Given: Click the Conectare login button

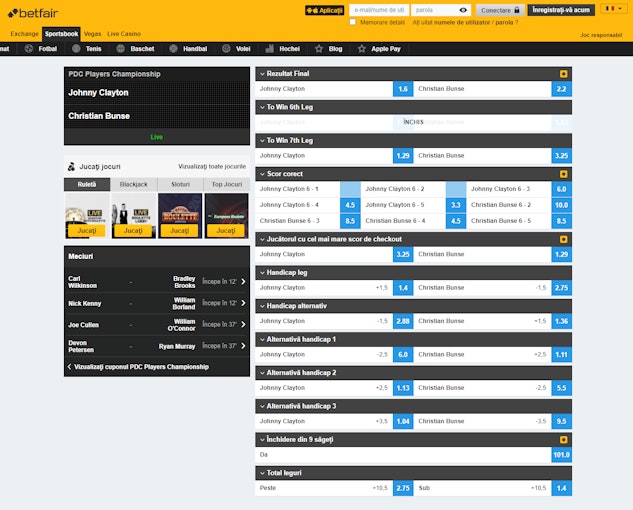Looking at the screenshot, I should [500, 10].
